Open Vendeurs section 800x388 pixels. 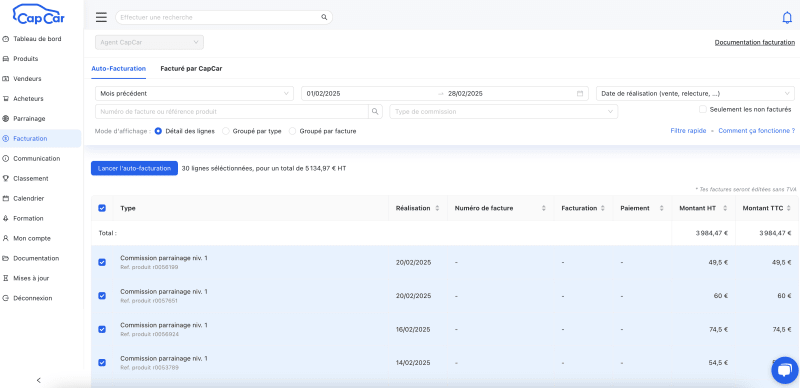[x=27, y=79]
